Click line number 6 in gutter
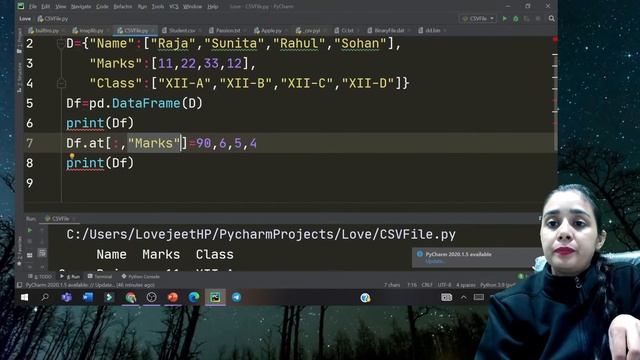 (29, 123)
